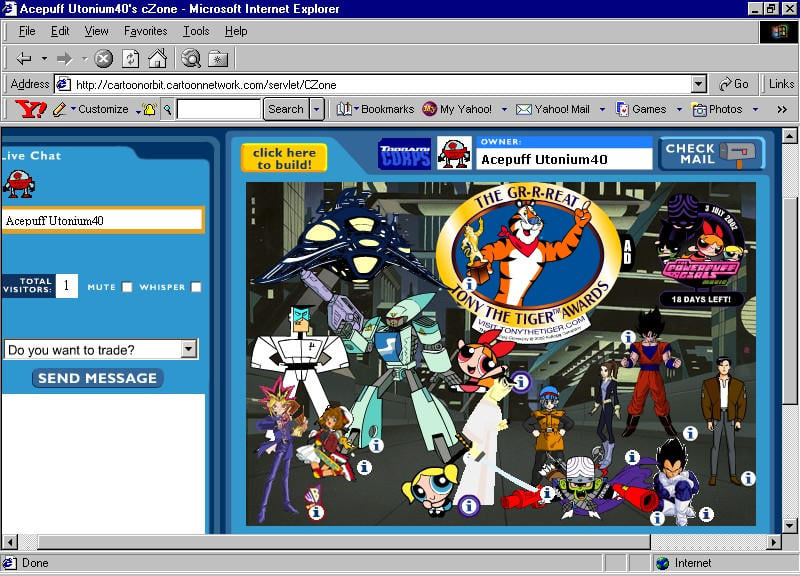Click the Live Chat robot avatar
The image size is (800, 576).
19,184
